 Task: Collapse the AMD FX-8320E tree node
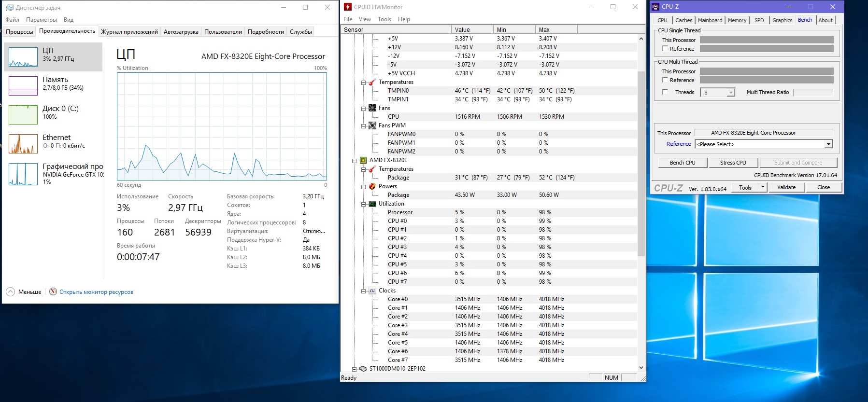point(354,161)
